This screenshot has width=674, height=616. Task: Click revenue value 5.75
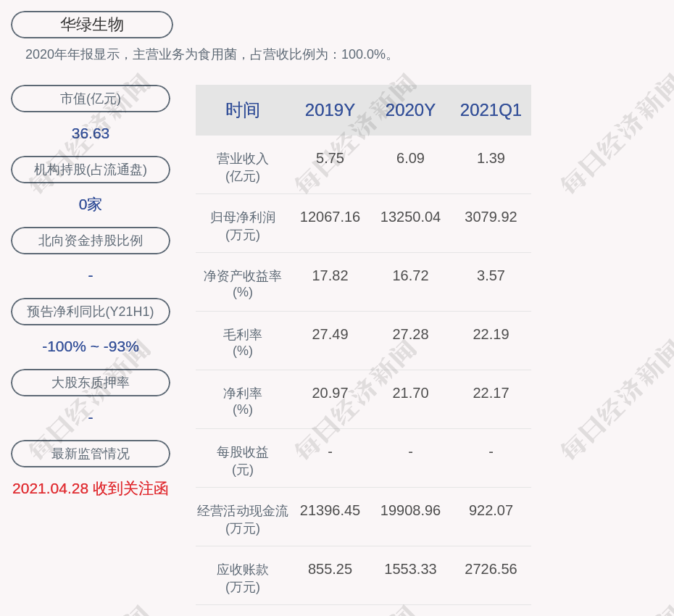[x=330, y=158]
